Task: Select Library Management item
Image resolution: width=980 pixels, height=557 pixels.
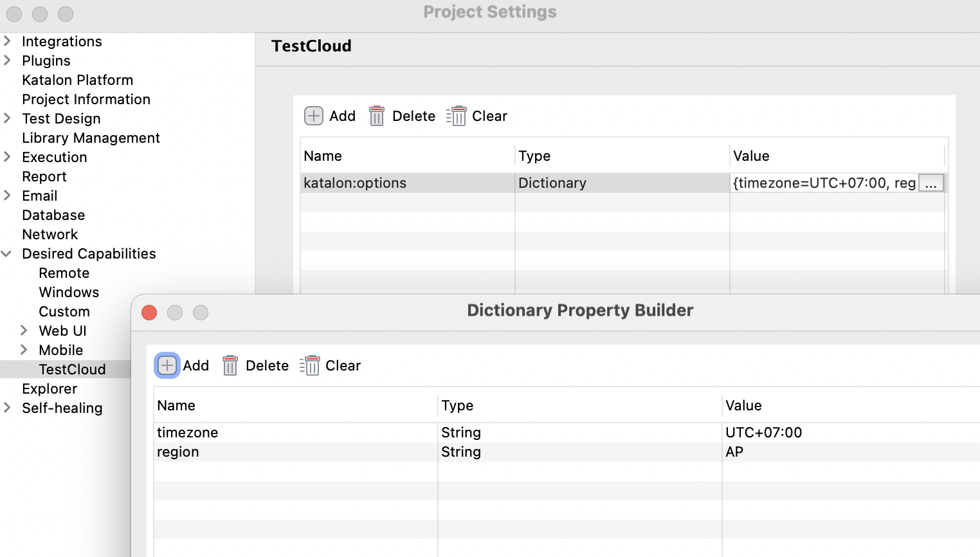Action: [91, 138]
